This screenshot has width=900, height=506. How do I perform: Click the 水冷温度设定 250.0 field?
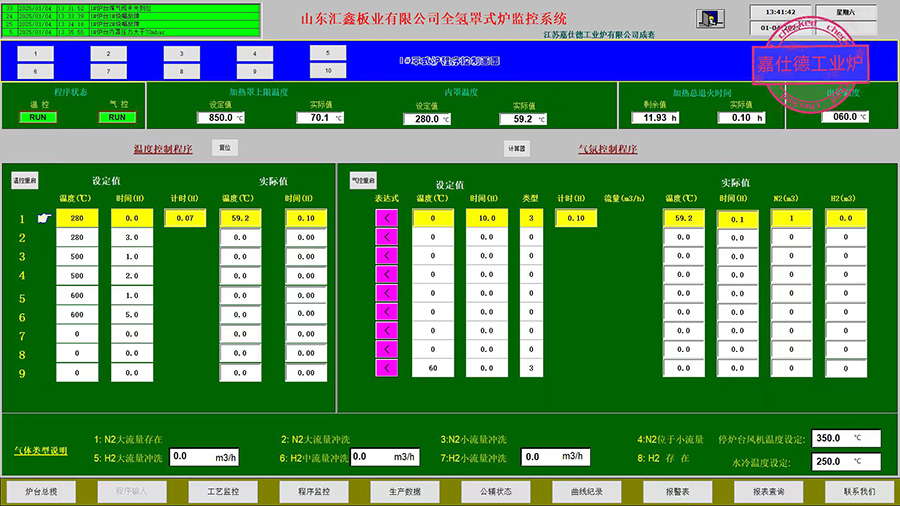[x=843, y=461]
